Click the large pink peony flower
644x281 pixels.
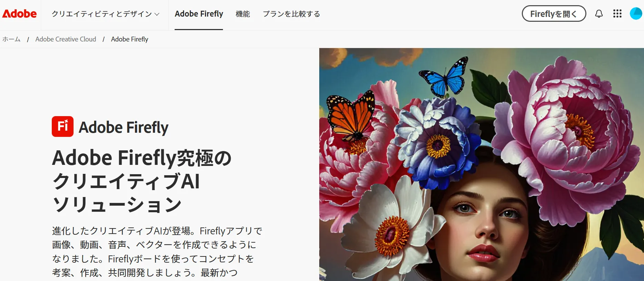566,135
